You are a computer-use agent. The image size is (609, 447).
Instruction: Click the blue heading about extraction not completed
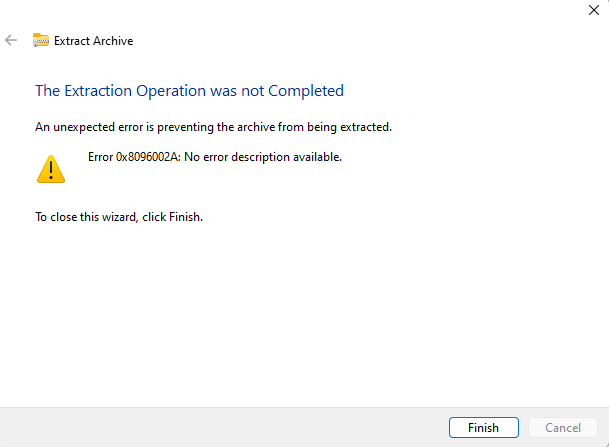click(189, 91)
